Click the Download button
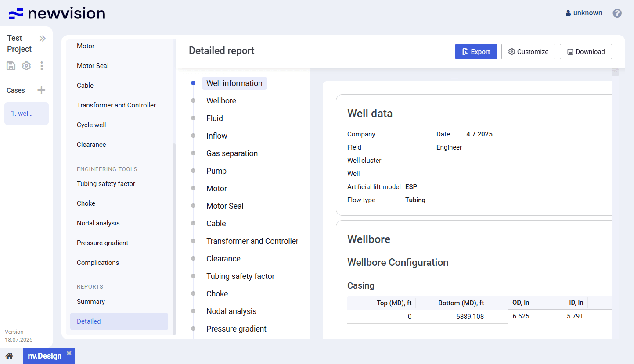Screen dimensions: 634x364 coord(586,52)
